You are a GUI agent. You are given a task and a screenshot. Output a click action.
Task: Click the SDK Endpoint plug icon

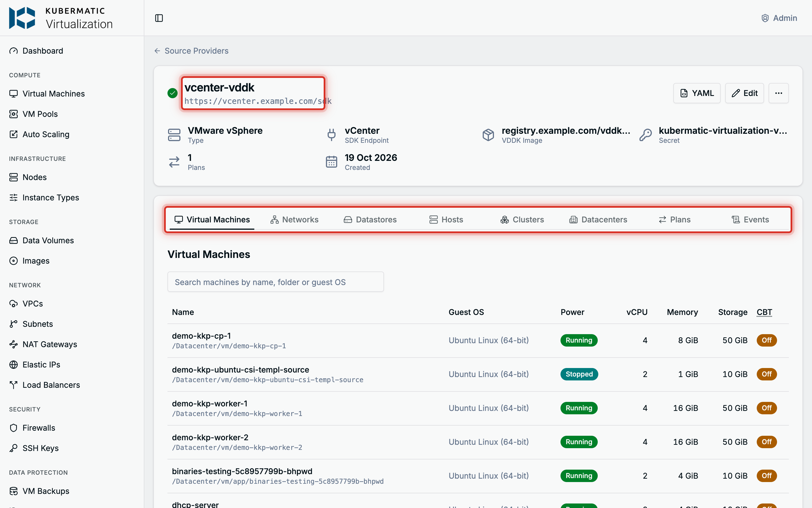click(332, 135)
